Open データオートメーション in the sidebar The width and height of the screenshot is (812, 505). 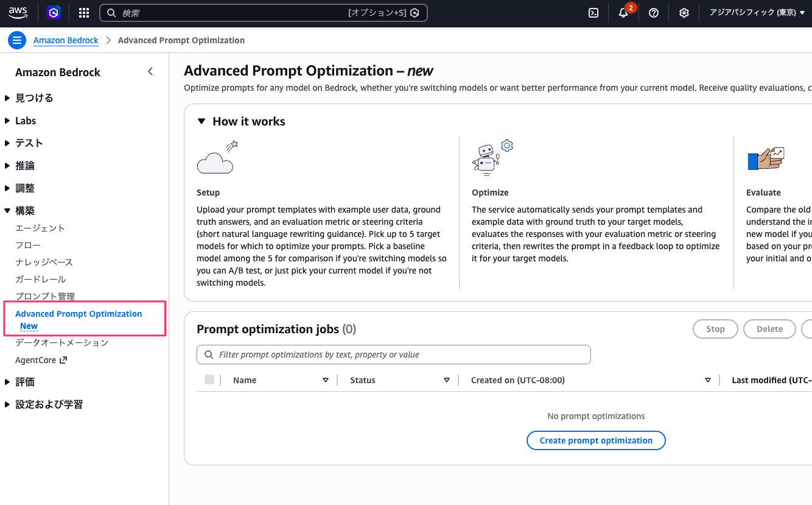coord(61,342)
